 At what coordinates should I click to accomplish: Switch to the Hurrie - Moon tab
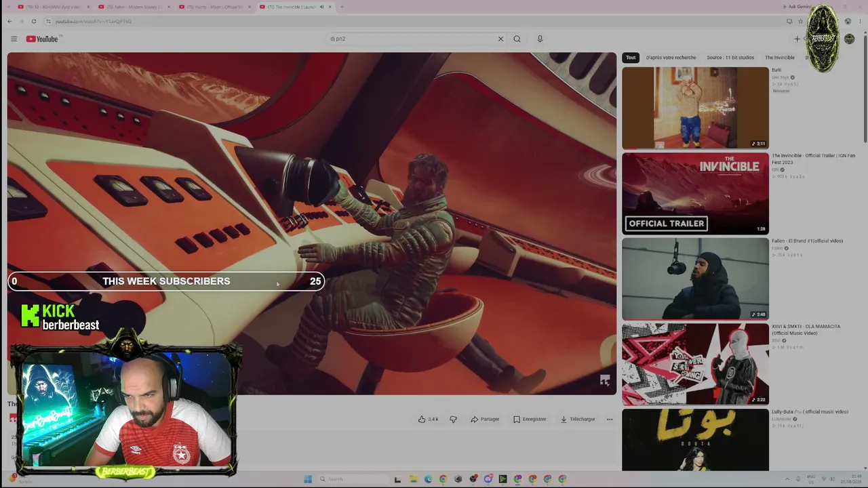[215, 7]
